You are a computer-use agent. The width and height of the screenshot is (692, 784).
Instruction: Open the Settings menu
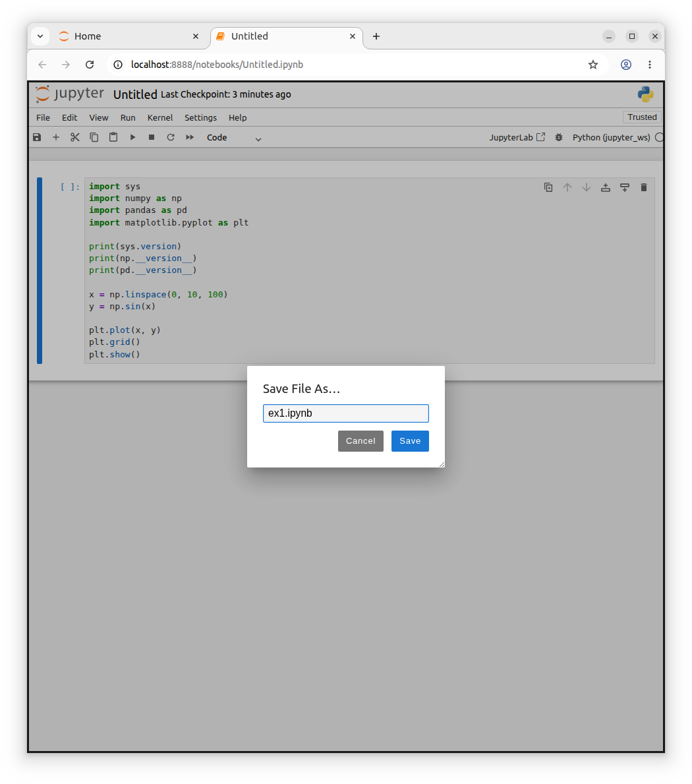coord(200,117)
